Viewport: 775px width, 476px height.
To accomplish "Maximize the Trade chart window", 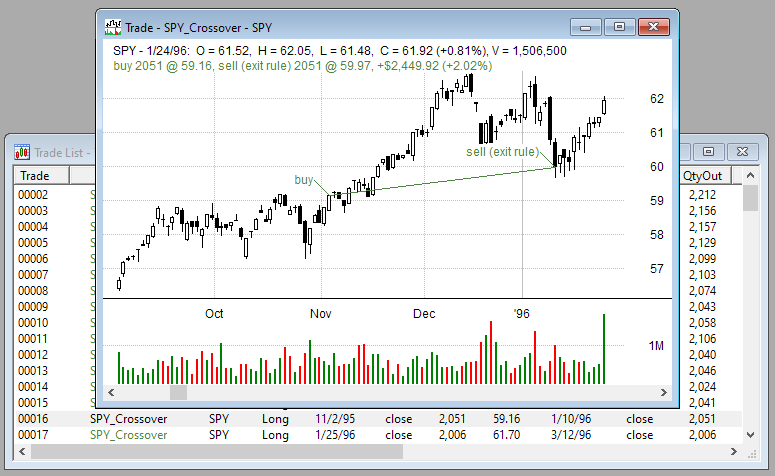I will click(x=620, y=25).
